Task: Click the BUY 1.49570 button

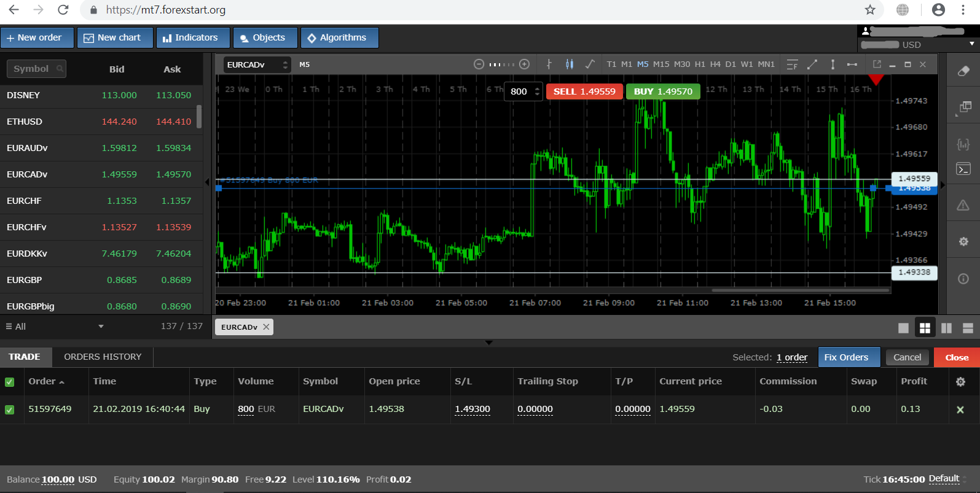Action: (663, 91)
